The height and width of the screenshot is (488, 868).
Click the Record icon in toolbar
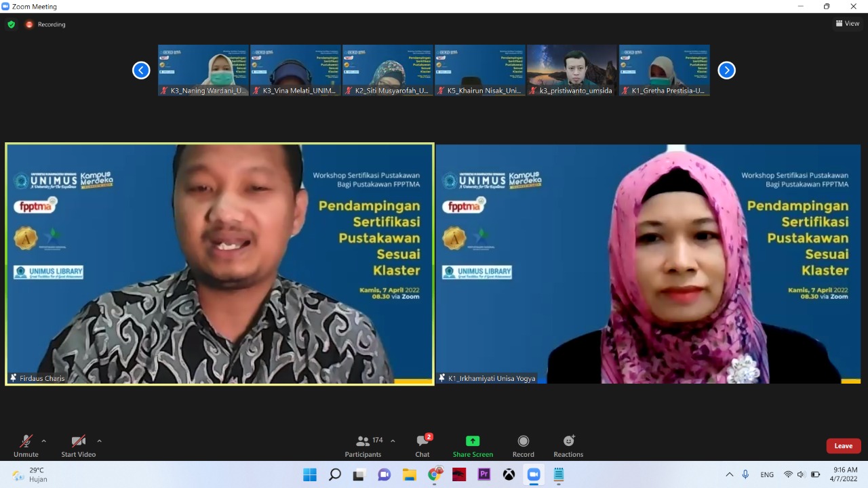tap(523, 441)
